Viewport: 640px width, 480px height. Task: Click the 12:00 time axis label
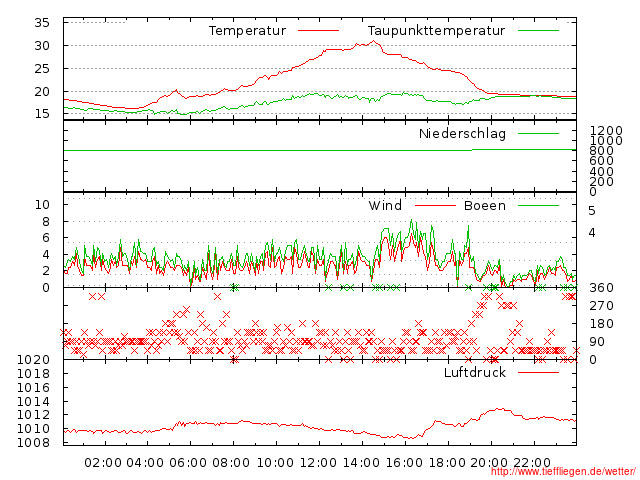318,463
